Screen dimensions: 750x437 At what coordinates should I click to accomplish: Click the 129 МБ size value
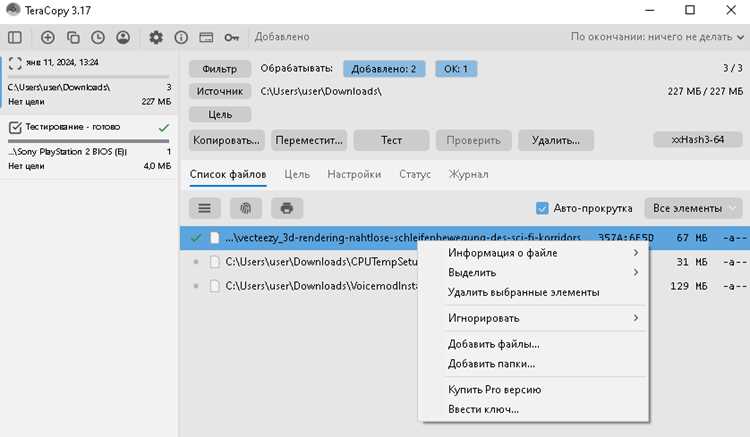(688, 286)
